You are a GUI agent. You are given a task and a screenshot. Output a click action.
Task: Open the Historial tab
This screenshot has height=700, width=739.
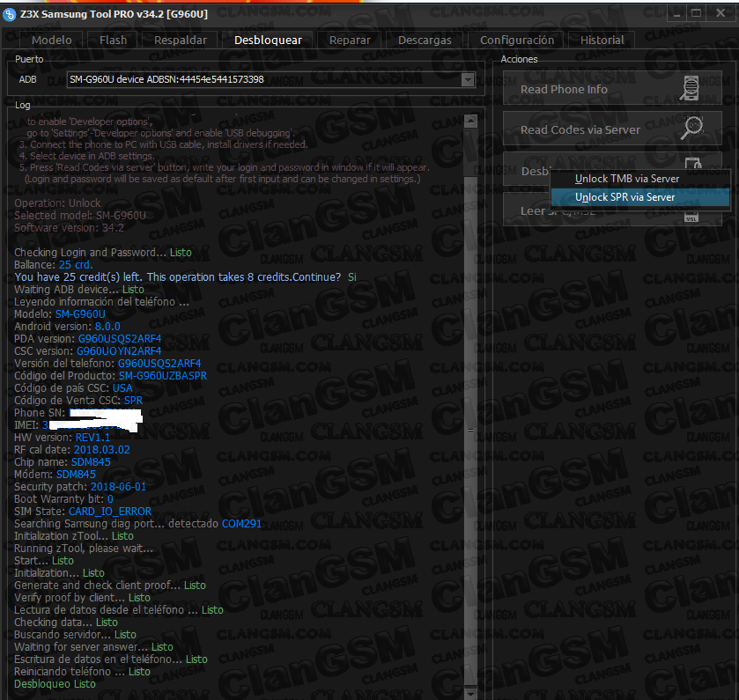[602, 40]
